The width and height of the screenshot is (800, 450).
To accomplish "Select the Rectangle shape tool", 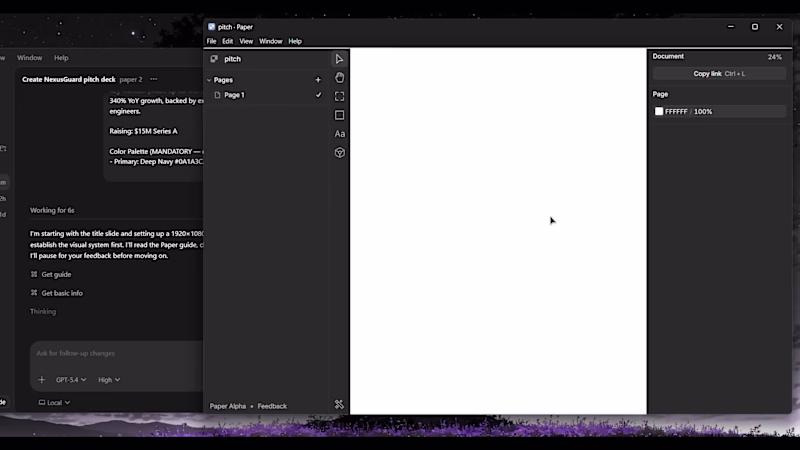I will [x=339, y=115].
